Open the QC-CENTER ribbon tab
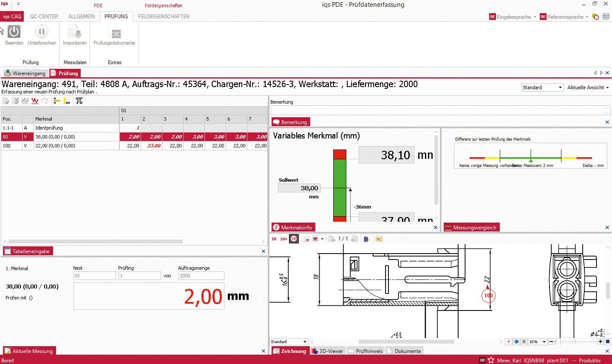Viewport: 612px width, 364px height. coord(43,16)
